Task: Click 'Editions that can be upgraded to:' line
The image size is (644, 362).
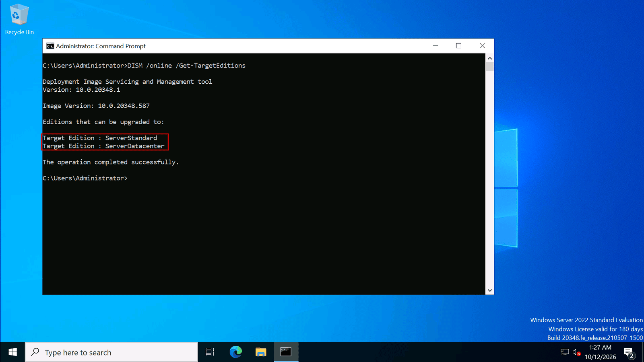Action: [x=103, y=122]
